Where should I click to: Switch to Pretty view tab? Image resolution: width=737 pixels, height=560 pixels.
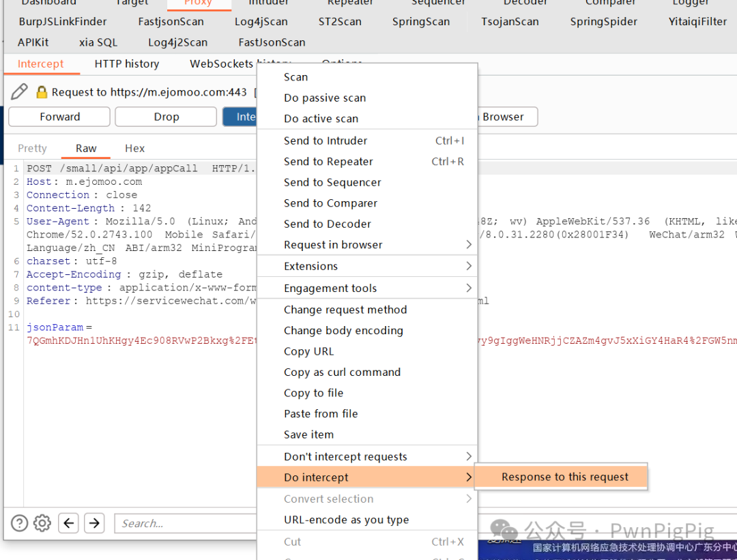[x=33, y=149]
